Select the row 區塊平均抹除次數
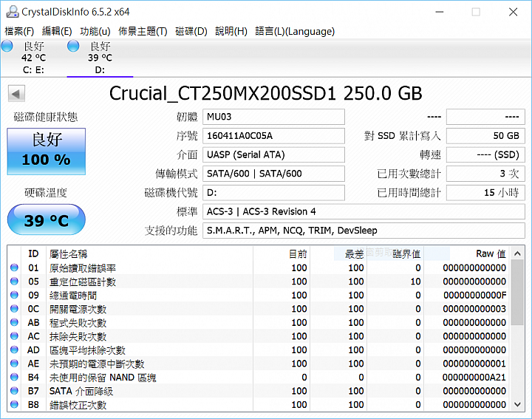The width and height of the screenshot is (532, 419). coord(259,350)
